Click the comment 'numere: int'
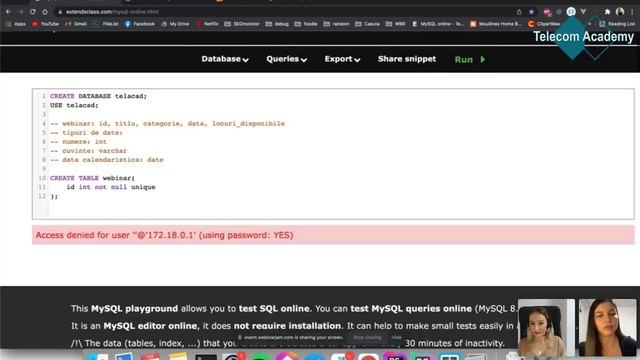Screen dimensions: 640x360 click(x=78, y=142)
